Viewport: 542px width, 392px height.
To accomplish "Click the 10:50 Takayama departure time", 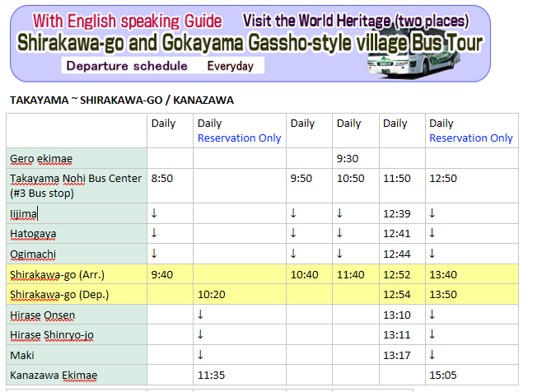I will 351,179.
